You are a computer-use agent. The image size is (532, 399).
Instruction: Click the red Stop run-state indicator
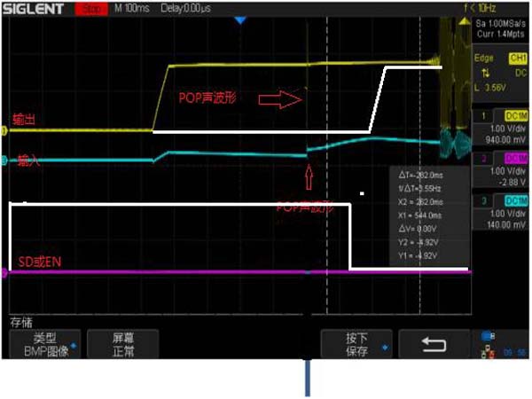pos(91,9)
